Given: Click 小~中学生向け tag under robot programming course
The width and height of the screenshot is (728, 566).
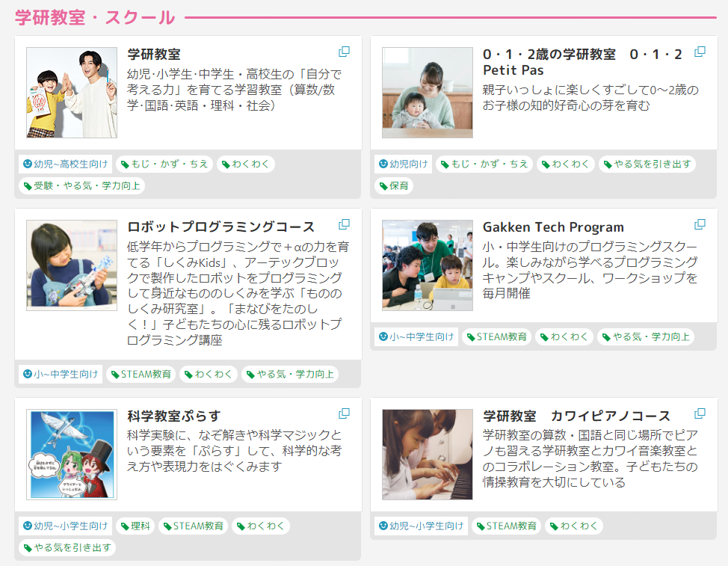Looking at the screenshot, I should 61,374.
